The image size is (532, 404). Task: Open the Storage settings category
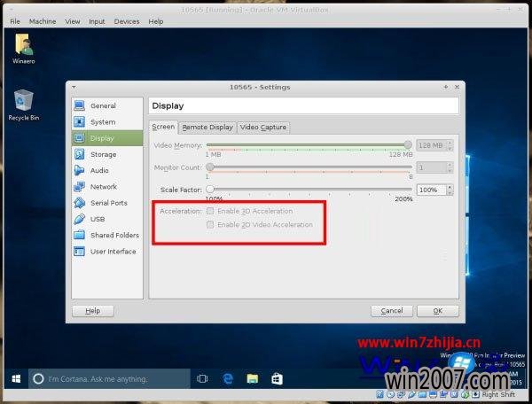click(x=107, y=154)
